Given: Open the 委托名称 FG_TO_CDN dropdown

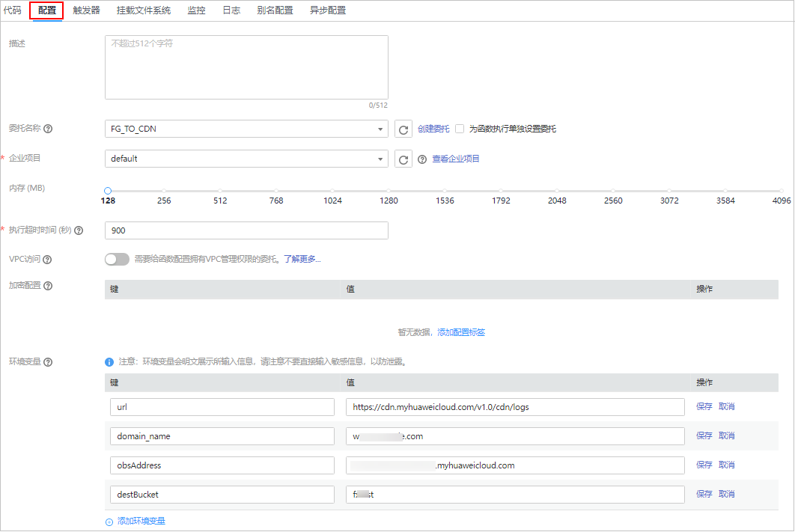Looking at the screenshot, I should pos(246,129).
